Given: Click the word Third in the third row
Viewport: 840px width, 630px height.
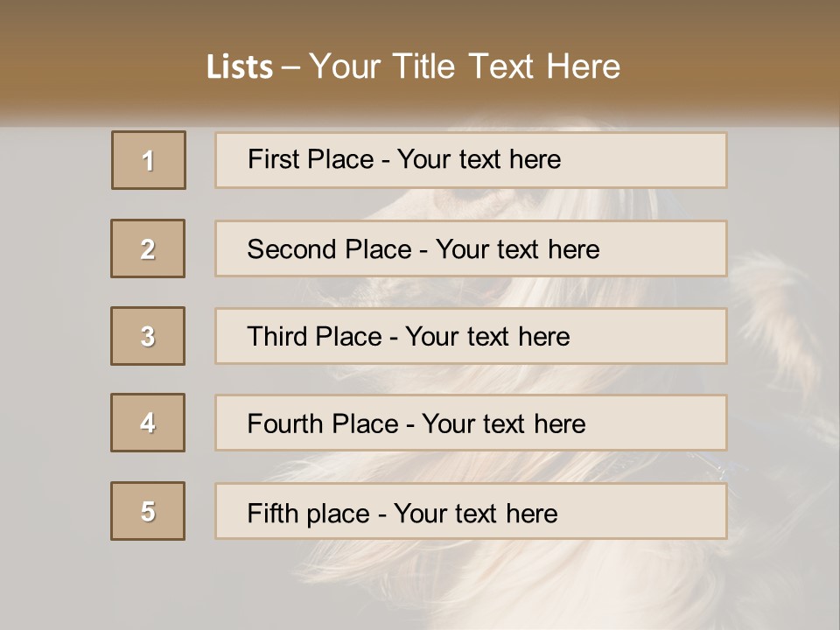Looking at the screenshot, I should tap(276, 337).
